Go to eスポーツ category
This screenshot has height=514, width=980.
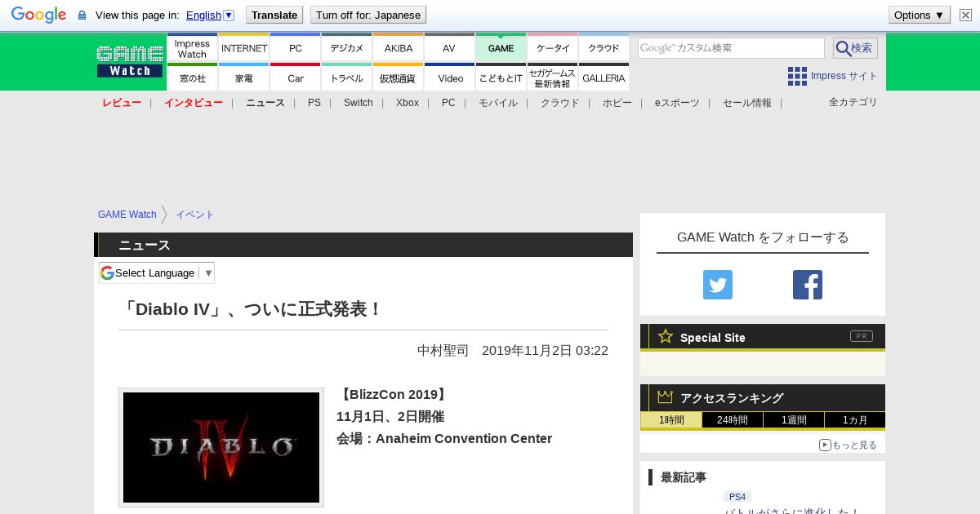(x=677, y=103)
